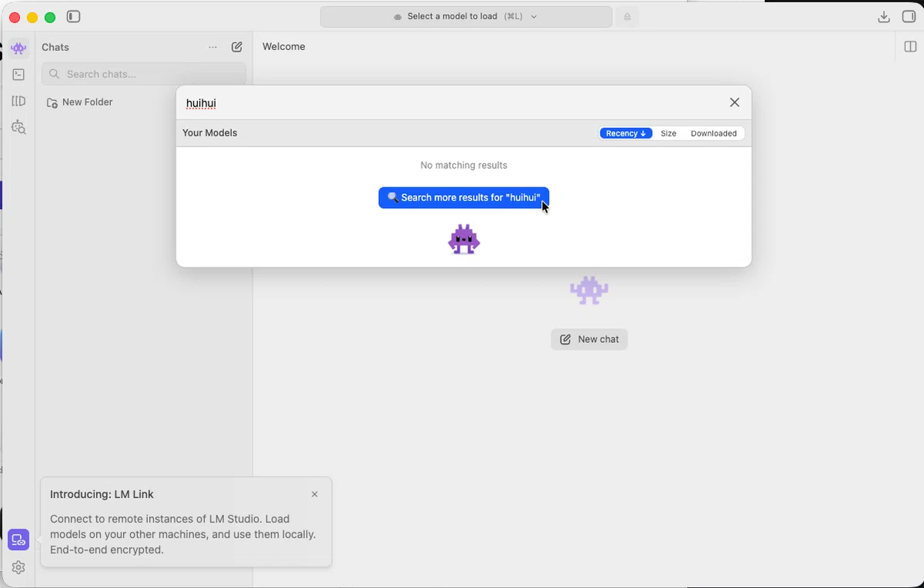Dismiss the LM Link notification
Screen dimensions: 924x588
point(314,495)
